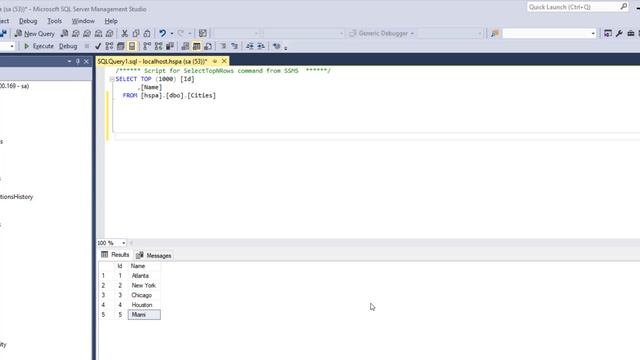This screenshot has height=360, width=640.
Task: Open the Properties window wrench icon
Action: coord(619,33)
